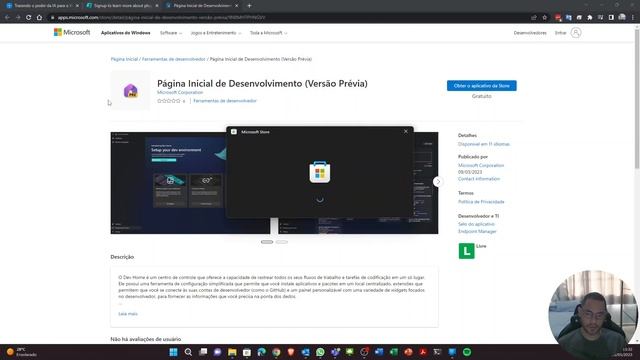640x360 pixels.
Task: Select the first carousel page indicator
Action: 267,242
